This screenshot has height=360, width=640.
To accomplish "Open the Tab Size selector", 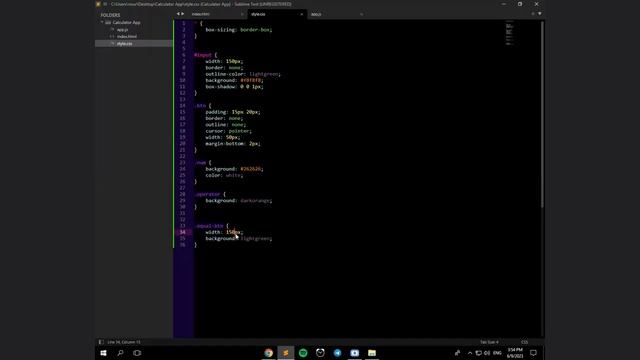I will click(489, 342).
